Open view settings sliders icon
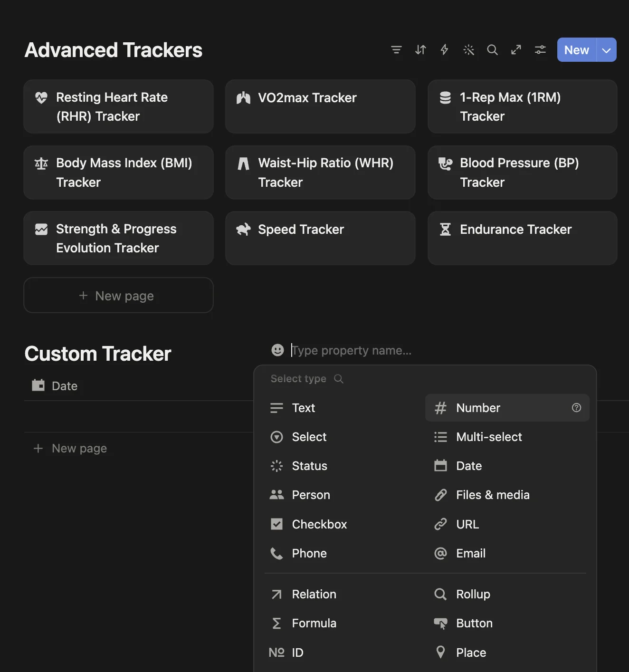The height and width of the screenshot is (672, 629). pyautogui.click(x=540, y=50)
